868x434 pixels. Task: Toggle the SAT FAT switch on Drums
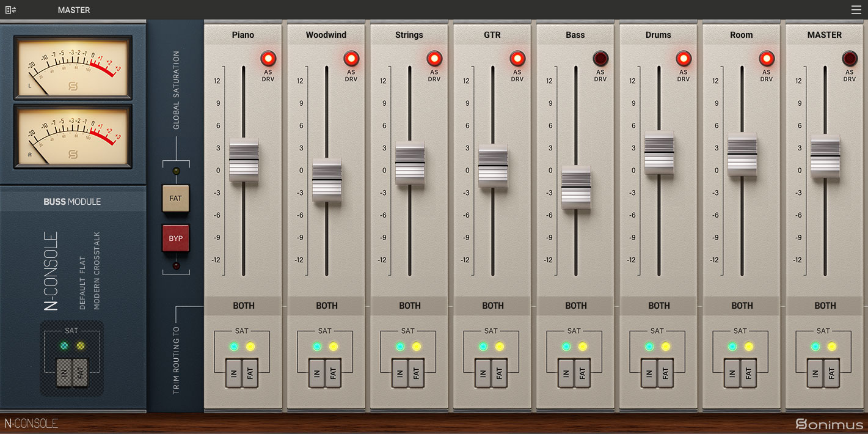tap(666, 373)
